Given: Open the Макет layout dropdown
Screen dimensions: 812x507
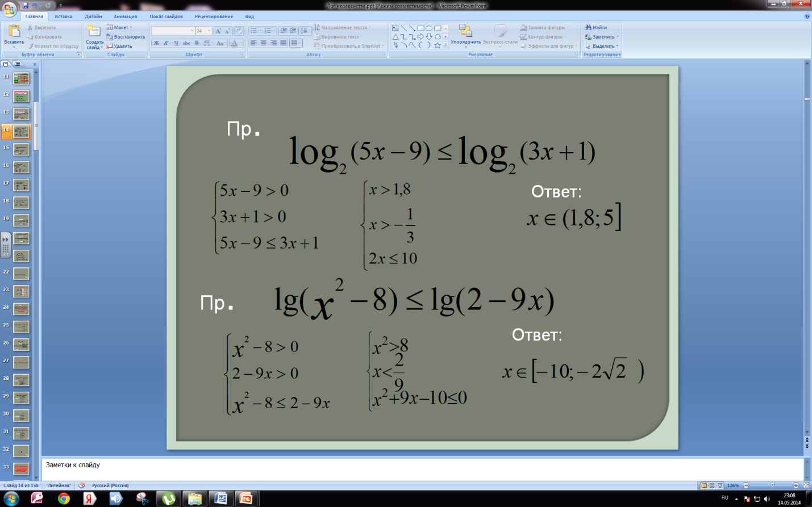Looking at the screenshot, I should click(119, 27).
